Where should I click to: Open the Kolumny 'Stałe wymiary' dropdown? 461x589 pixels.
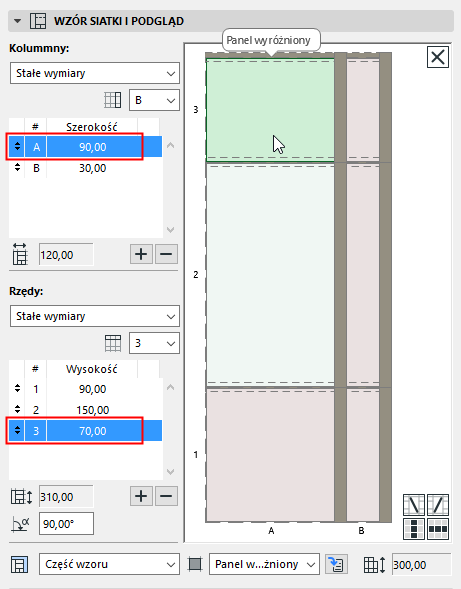tap(95, 73)
